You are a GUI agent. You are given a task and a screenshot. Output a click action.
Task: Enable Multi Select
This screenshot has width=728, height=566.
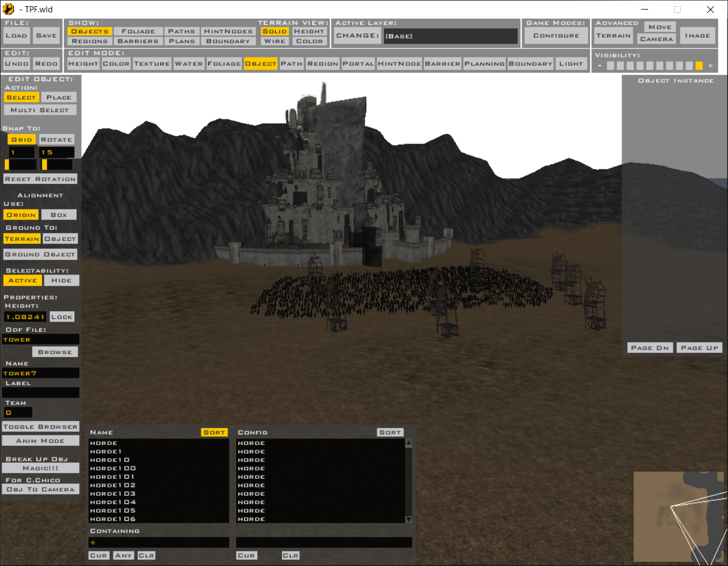click(x=40, y=110)
